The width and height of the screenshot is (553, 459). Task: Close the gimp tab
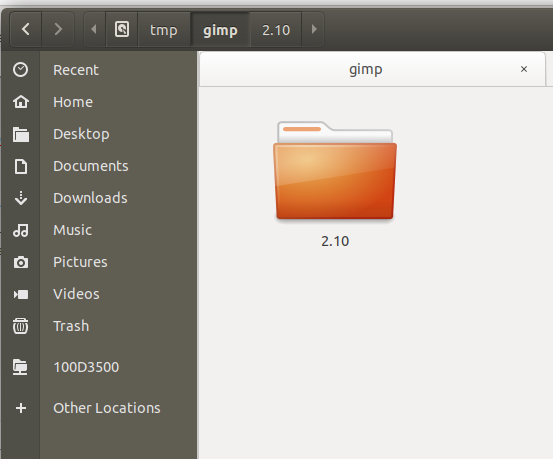(x=524, y=69)
